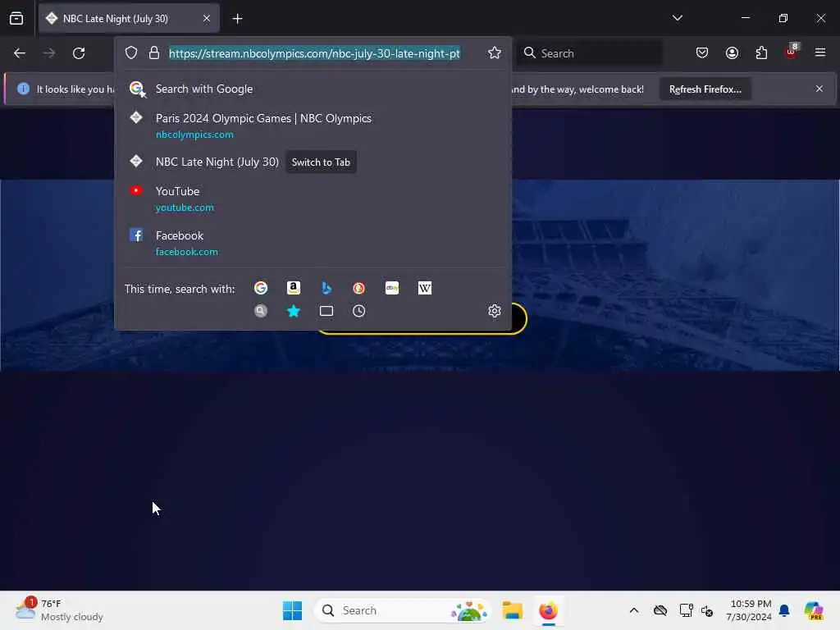The width and height of the screenshot is (840, 630).
Task: Select the NBC Late Night (July 30) tab
Action: point(129,18)
